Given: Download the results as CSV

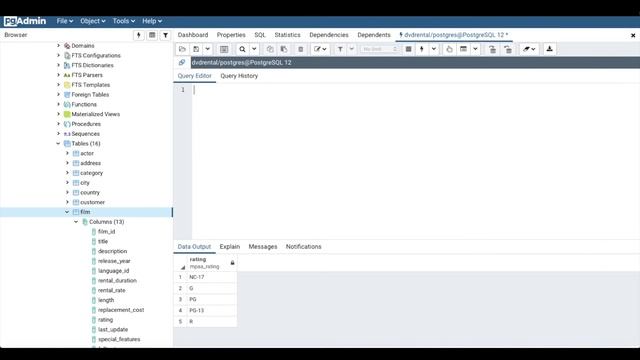Looking at the screenshot, I should 549,49.
